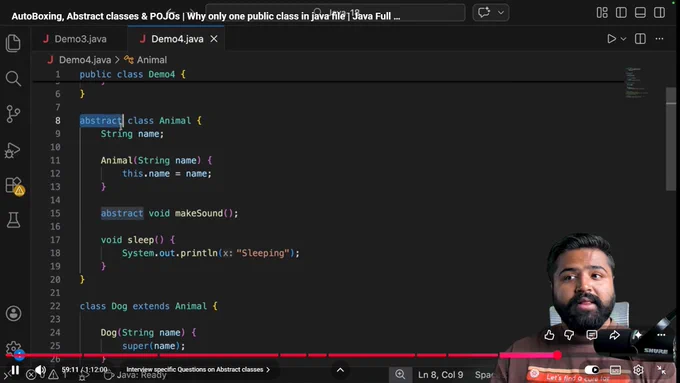Open the Accounts icon in activity bar
Viewport: 680px width, 383px height.
pyautogui.click(x=13, y=314)
